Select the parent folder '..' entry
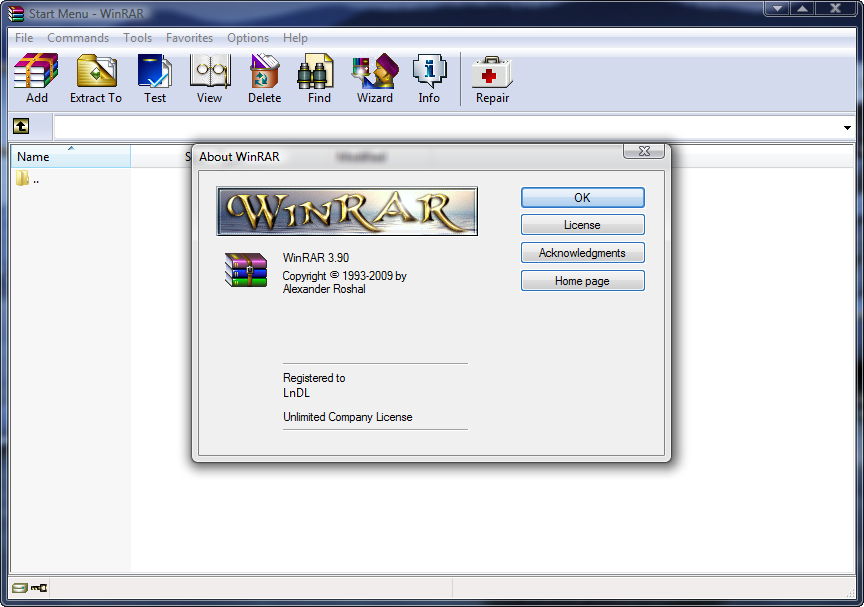The image size is (864, 607). click(x=28, y=178)
